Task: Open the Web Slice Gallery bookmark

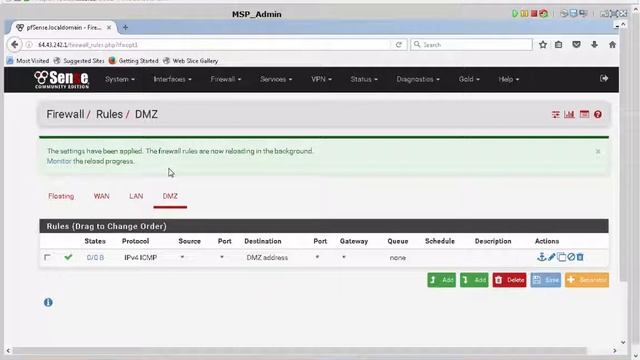Action: tap(190, 61)
